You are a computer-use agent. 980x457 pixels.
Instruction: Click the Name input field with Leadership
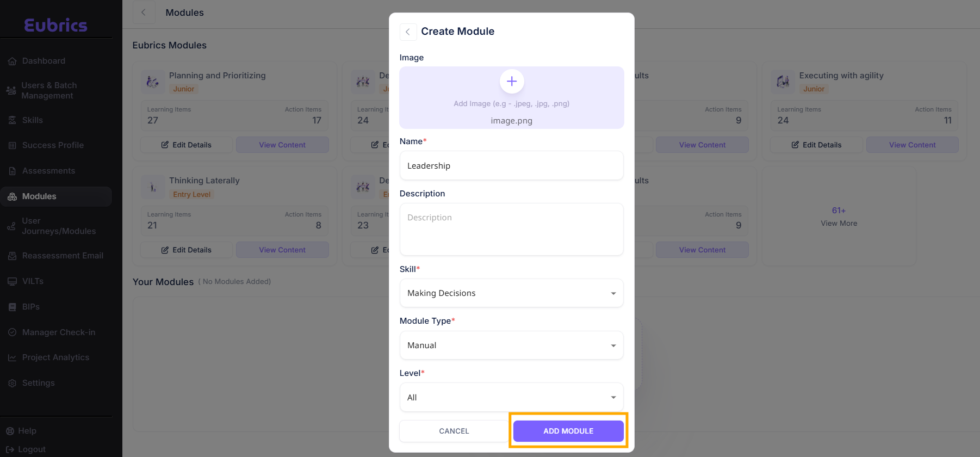point(511,166)
